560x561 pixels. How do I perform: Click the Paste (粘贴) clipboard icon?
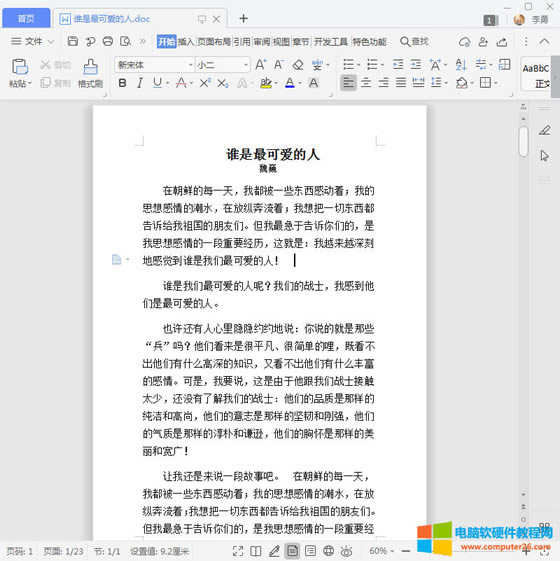coord(20,67)
